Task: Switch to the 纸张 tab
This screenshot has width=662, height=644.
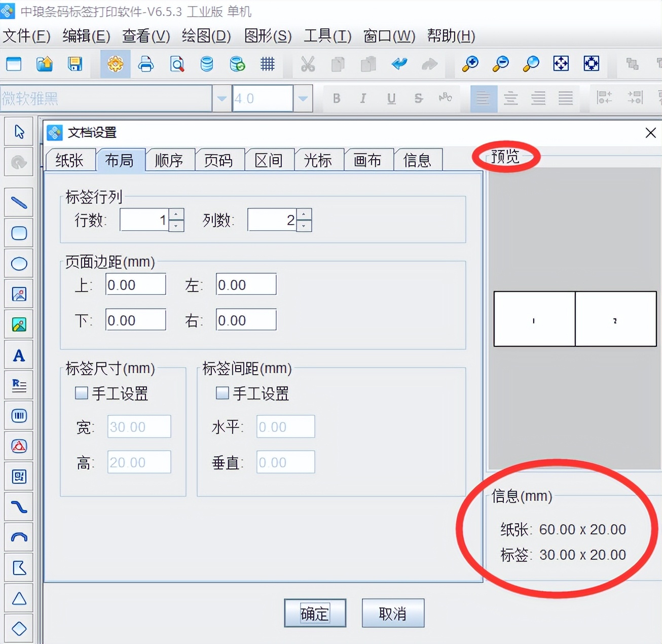Action: pos(70,160)
